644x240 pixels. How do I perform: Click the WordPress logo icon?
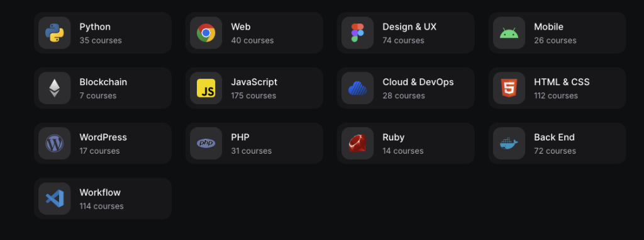[x=55, y=143]
